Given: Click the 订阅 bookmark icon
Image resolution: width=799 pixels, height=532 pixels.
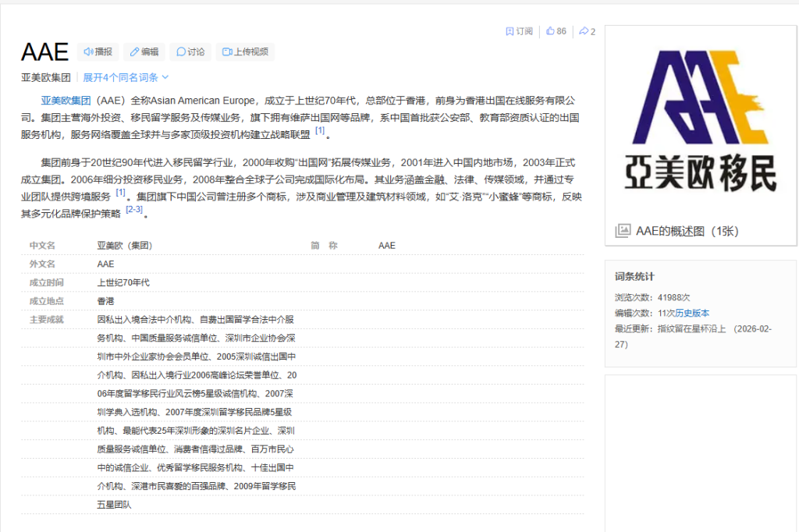Looking at the screenshot, I should (x=510, y=32).
